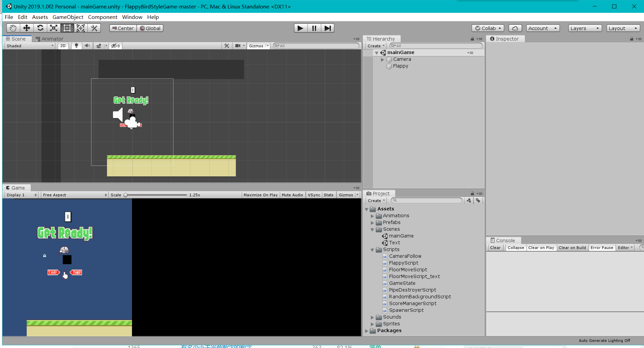Open the Component menu
Viewport: 644px width, 348px height.
pyautogui.click(x=103, y=17)
